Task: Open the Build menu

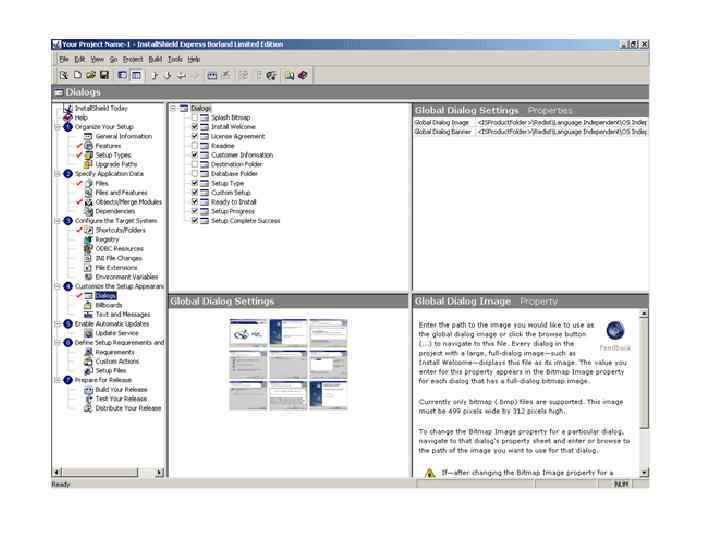Action: coord(155,59)
